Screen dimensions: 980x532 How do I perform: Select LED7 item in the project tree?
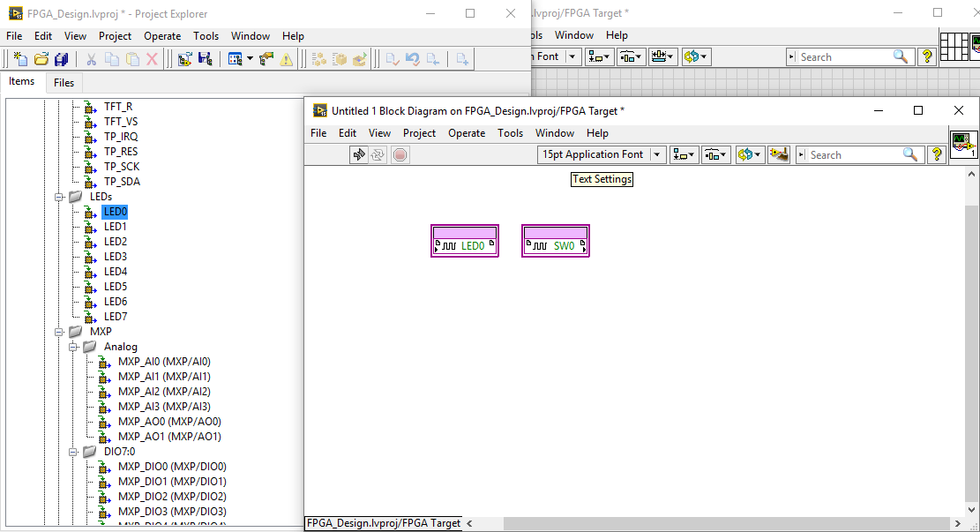pos(116,317)
